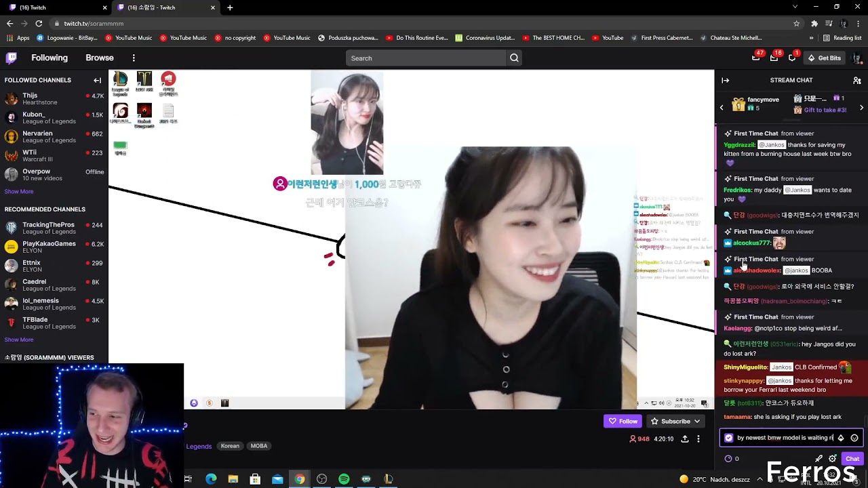868x488 pixels.
Task: Open chat settings gear icon
Action: [x=833, y=459]
